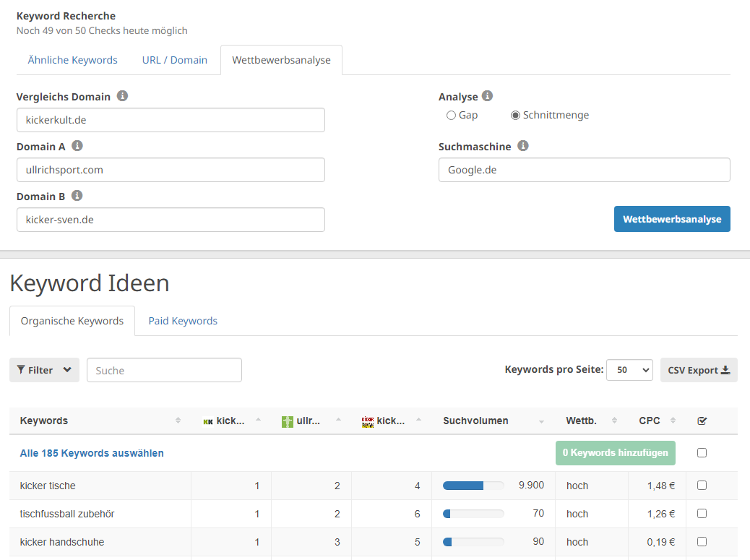Select the Wettbewerbsanalyse tab
The image size is (750, 560).
point(281,60)
